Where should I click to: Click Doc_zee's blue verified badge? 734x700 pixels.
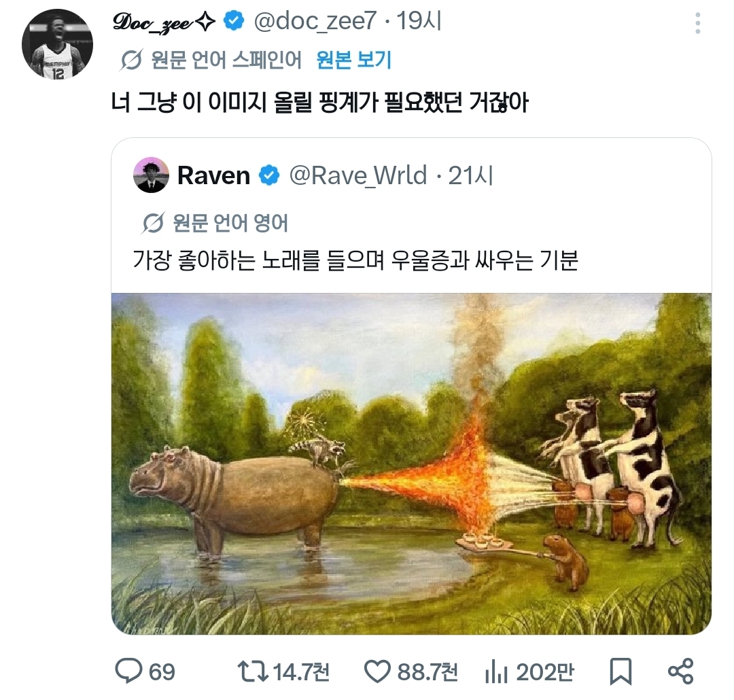tap(234, 22)
